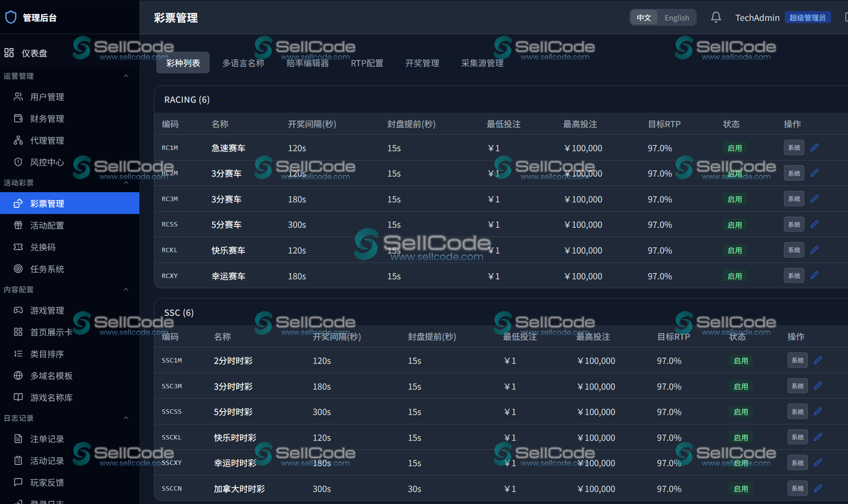This screenshot has width=848, height=504.
Task: Click the 加拿大时时彩 name cell
Action: [239, 489]
